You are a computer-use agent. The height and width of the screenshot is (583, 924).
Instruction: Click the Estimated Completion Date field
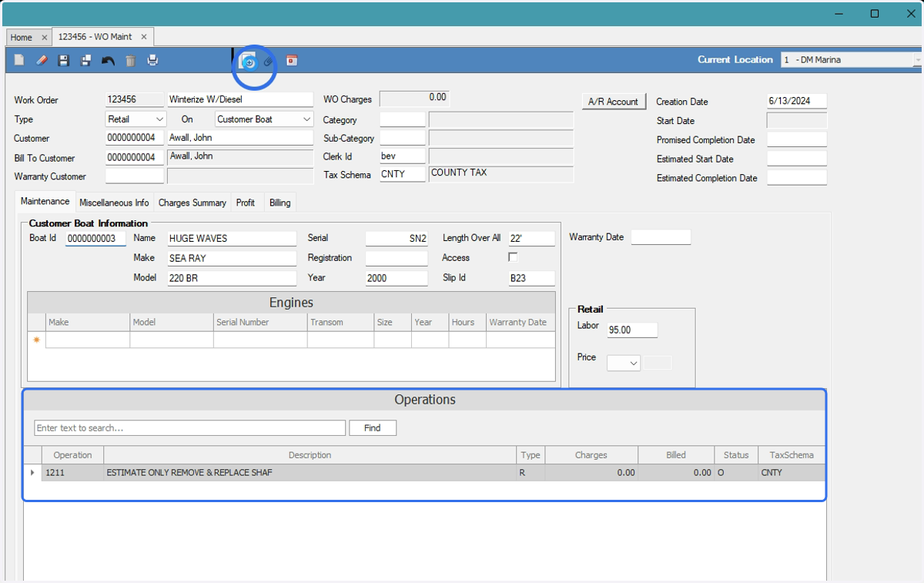(797, 178)
